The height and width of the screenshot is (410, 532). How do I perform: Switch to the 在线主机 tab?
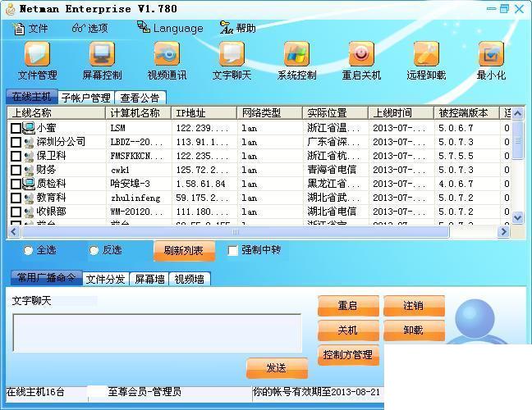31,97
